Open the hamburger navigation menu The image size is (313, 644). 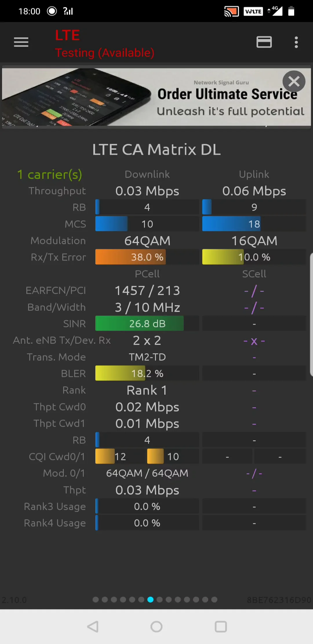(21, 42)
